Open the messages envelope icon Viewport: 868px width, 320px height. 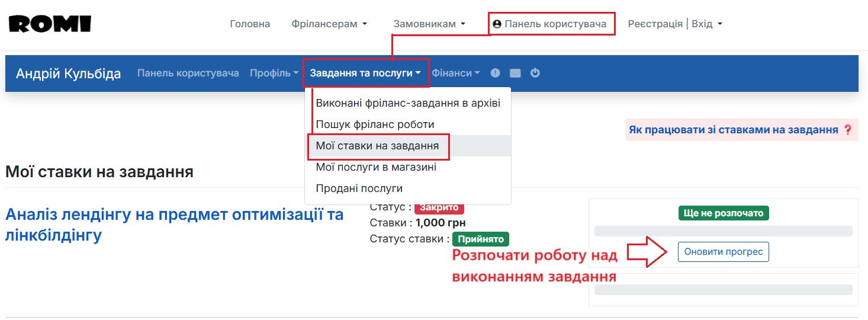(515, 73)
